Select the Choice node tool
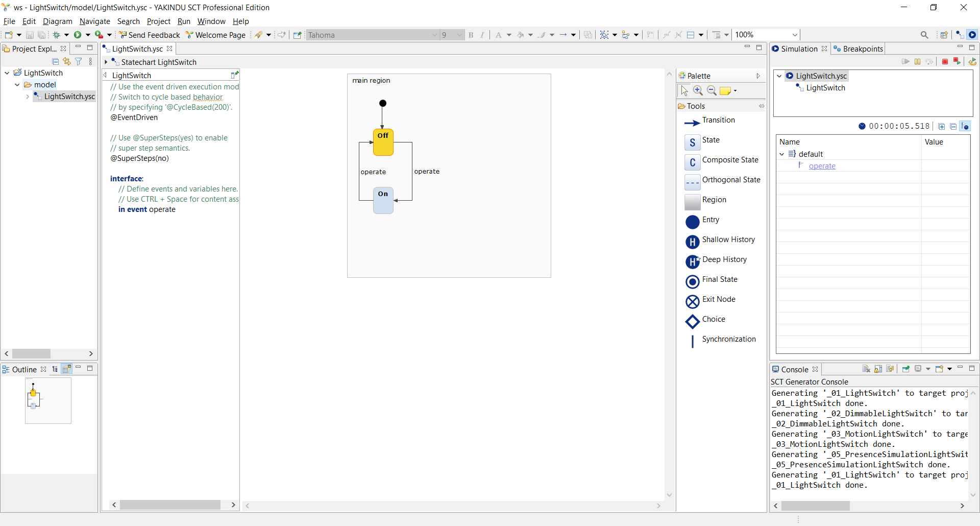The height and width of the screenshot is (526, 980). tap(713, 320)
